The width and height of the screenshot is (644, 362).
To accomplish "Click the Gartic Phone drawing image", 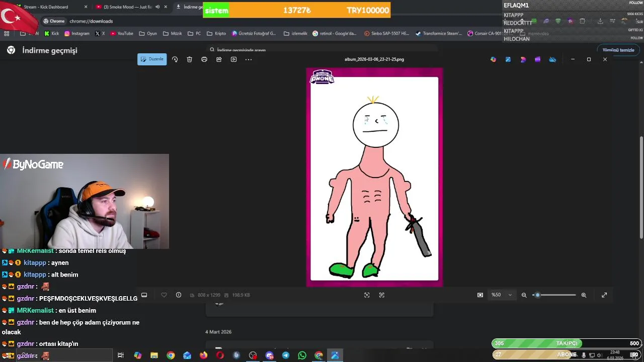I will tap(374, 177).
